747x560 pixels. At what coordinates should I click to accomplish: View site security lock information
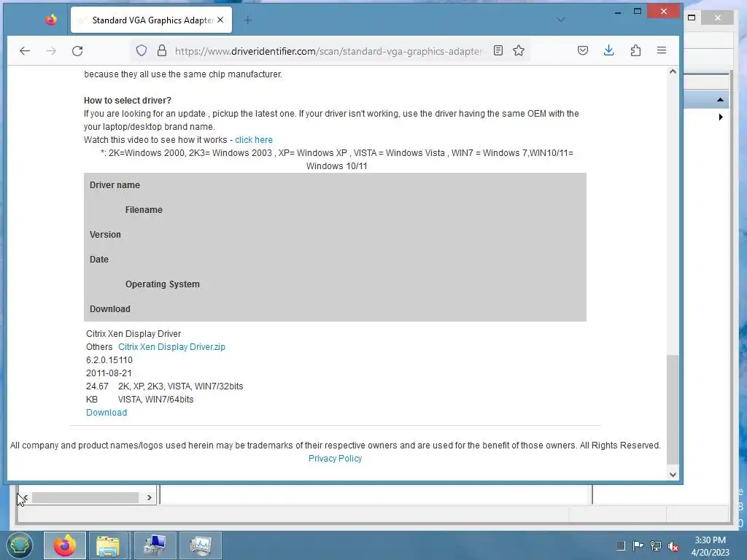tap(162, 50)
